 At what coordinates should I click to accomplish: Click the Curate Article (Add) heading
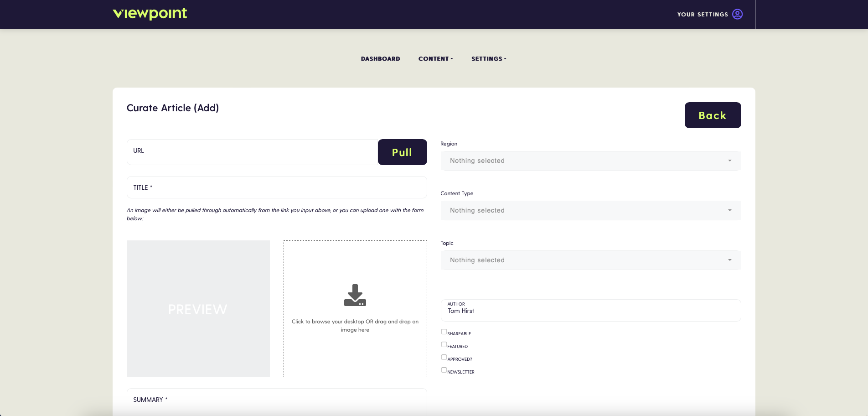[173, 108]
